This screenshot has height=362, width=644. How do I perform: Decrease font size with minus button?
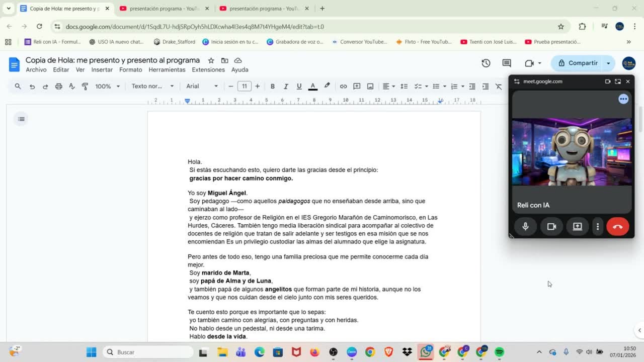pyautogui.click(x=231, y=86)
